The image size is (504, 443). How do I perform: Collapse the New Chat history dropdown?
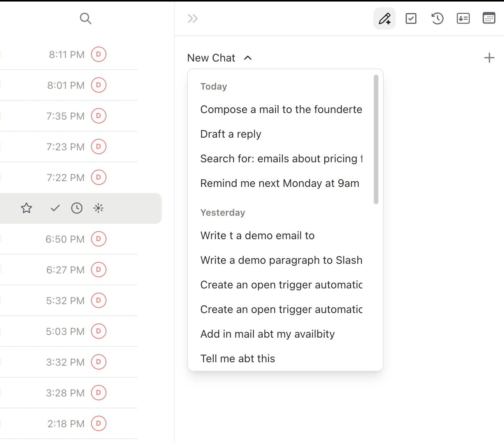pyautogui.click(x=248, y=58)
